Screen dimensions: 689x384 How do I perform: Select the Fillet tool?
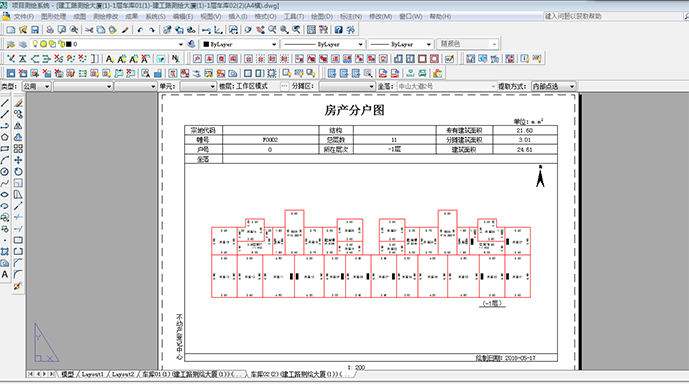pyautogui.click(x=18, y=275)
